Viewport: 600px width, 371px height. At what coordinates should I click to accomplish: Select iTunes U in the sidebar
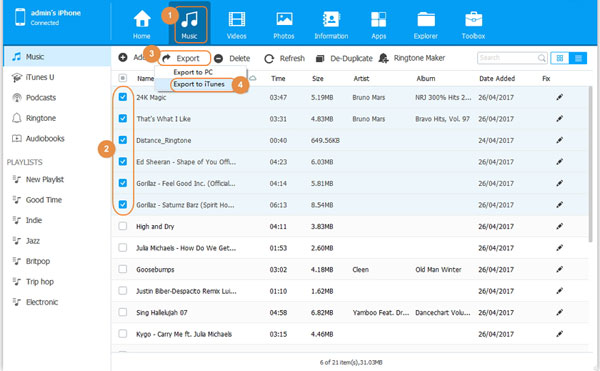pyautogui.click(x=57, y=77)
